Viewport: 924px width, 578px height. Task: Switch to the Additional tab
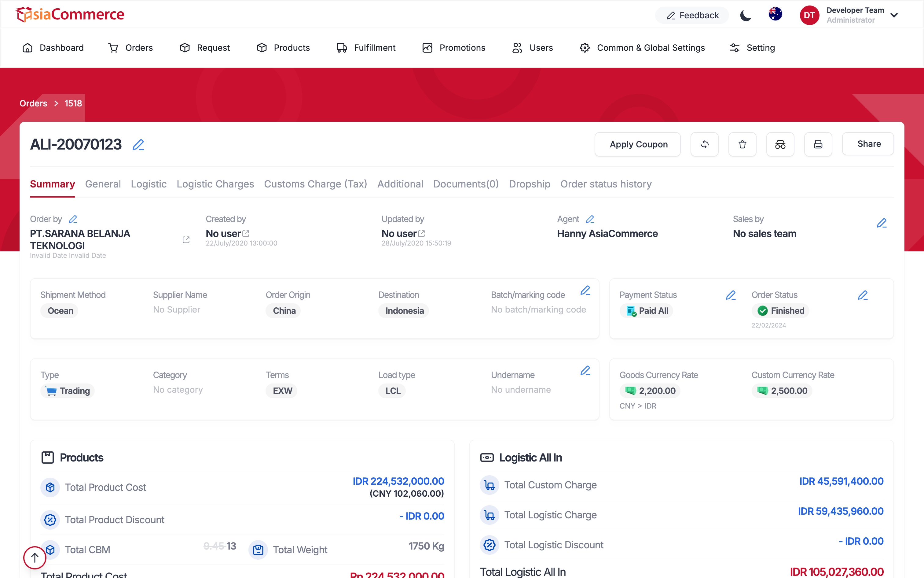tap(400, 184)
